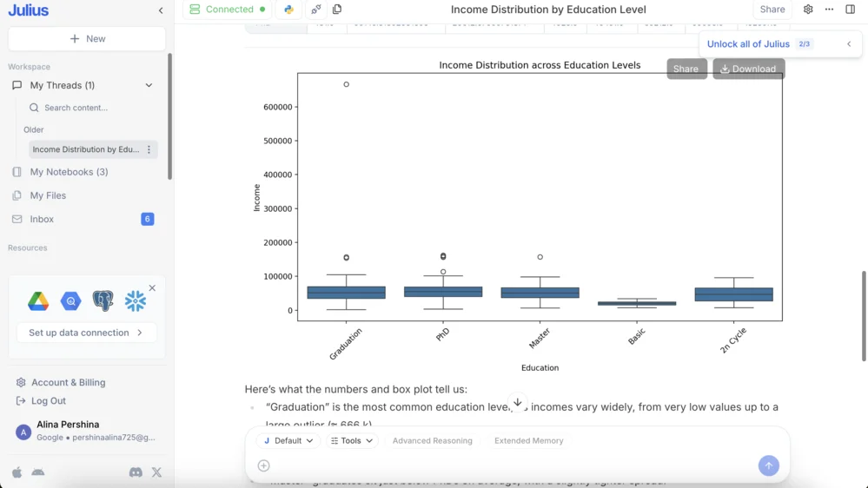Open settings gear in the top bar
Viewport: 868px width, 488px height.
808,10
